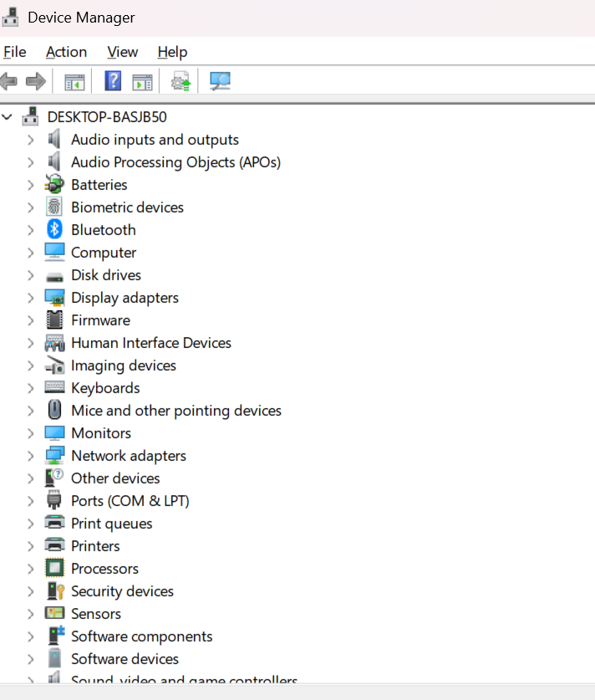The width and height of the screenshot is (595, 700).
Task: Click the Human Interface Devices icon
Action: 54,343
